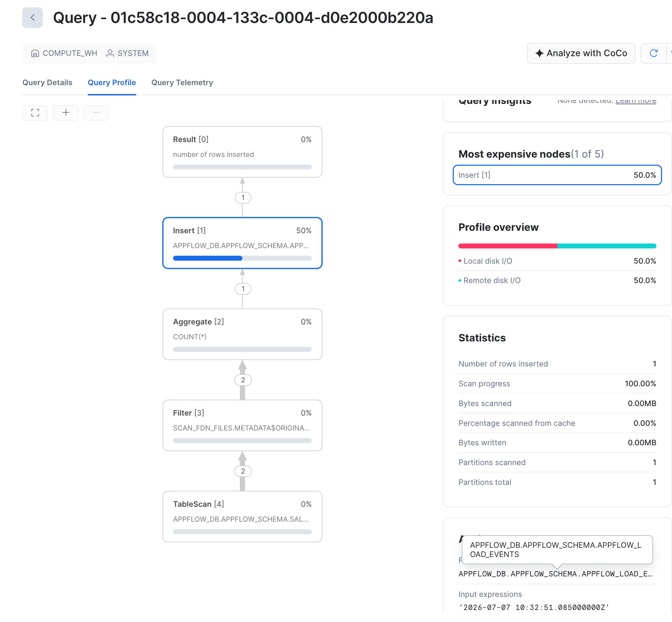This screenshot has height=622, width=672.
Task: Click Number of rows inserted statistic
Action: click(x=557, y=364)
